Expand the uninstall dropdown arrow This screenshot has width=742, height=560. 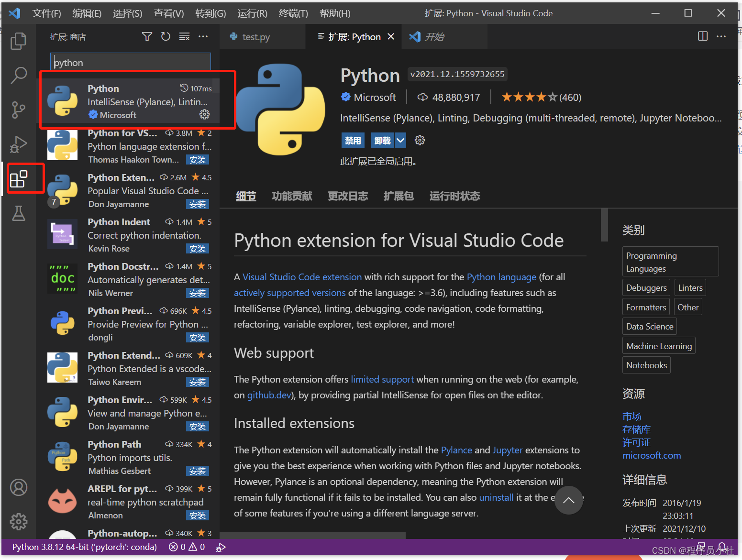point(400,141)
